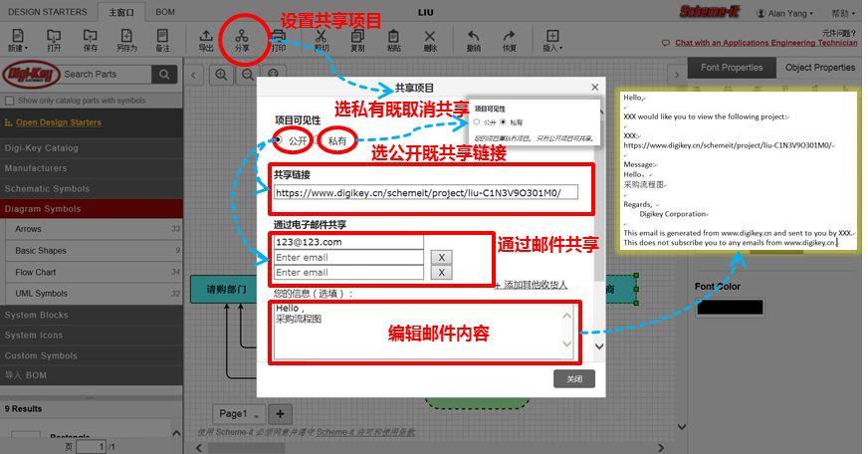The width and height of the screenshot is (868, 454).
Task: Collapse the left panel with arrow
Action: tap(194, 75)
